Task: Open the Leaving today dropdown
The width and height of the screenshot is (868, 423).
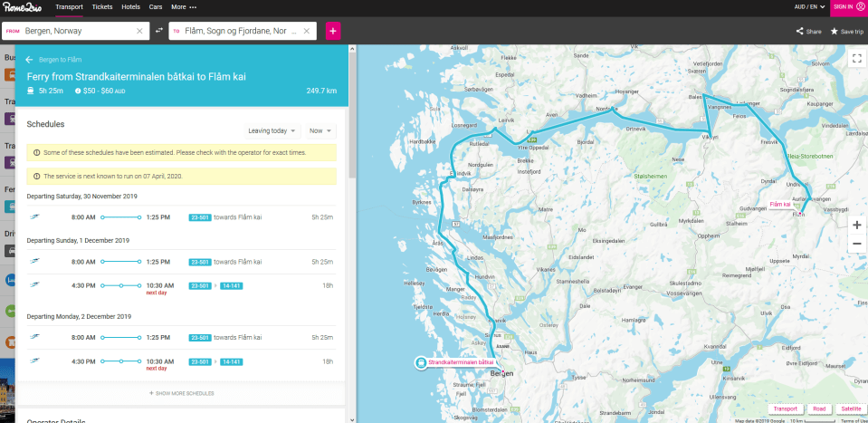Action: tap(272, 130)
